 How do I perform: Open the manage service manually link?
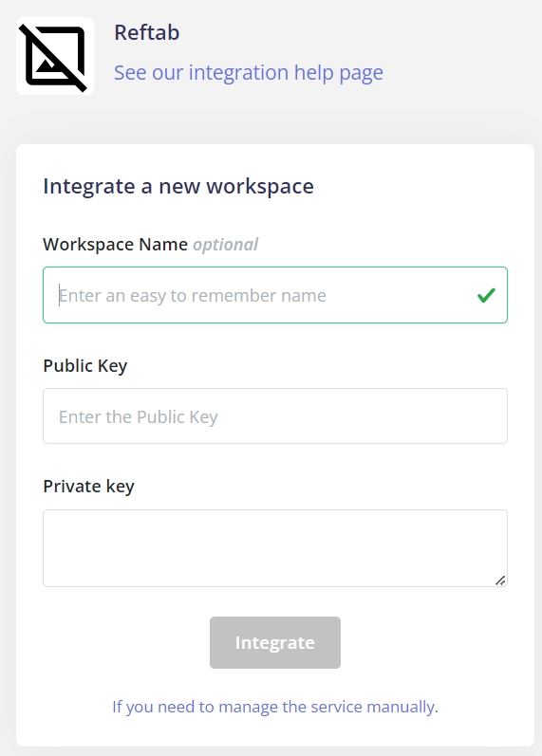(275, 707)
